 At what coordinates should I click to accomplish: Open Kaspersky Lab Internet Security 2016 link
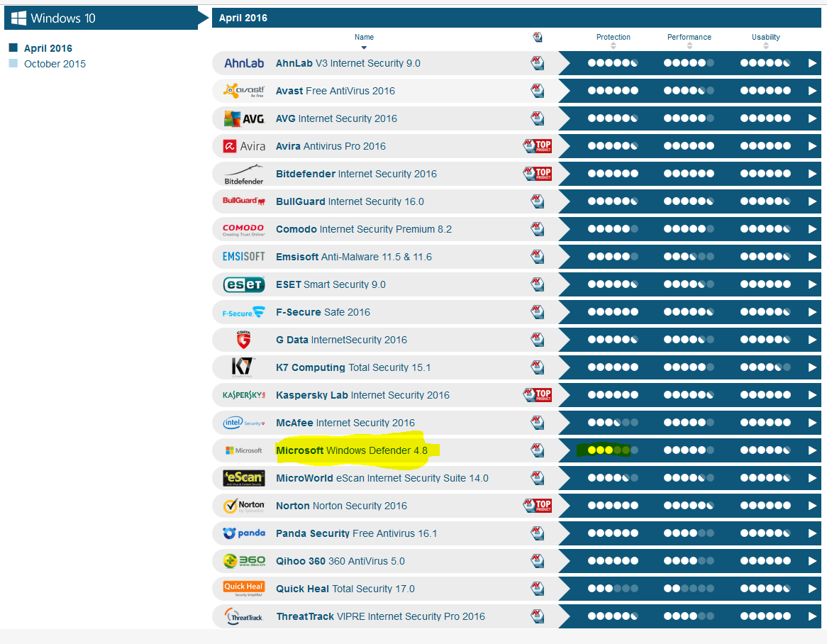362,395
